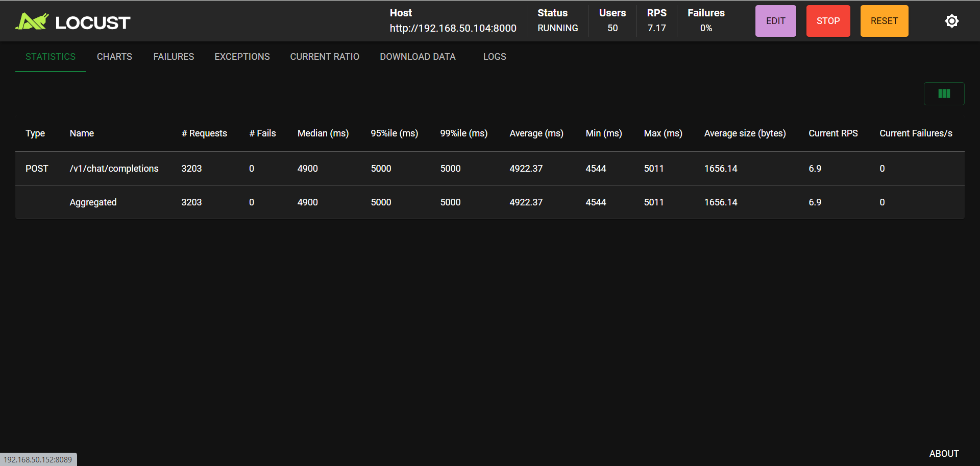Sort by Current RPS column header
Screen dimensions: 980x466
[x=833, y=133]
